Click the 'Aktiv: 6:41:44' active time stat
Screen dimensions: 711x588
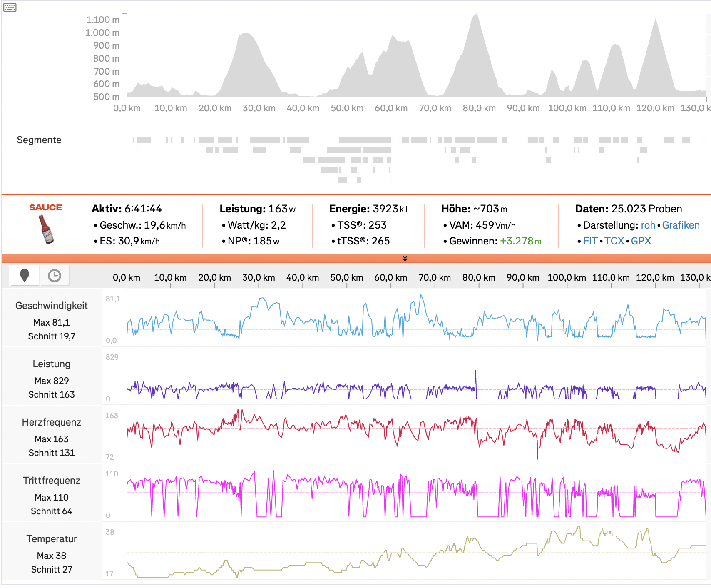pyautogui.click(x=127, y=209)
